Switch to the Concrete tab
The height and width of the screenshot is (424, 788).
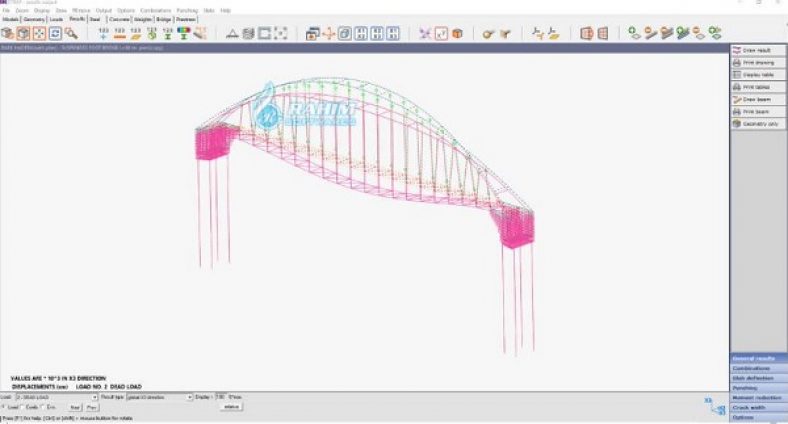(120, 20)
